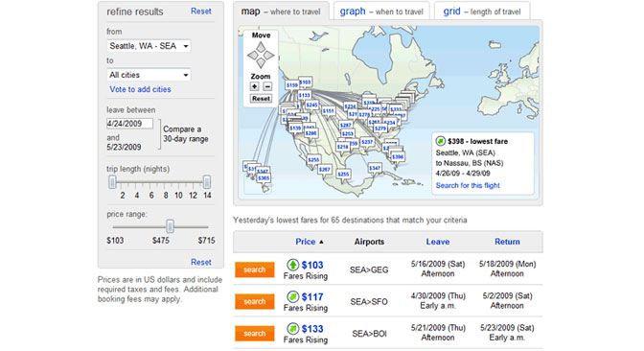This screenshot has width=644, height=351.
Task: Click the 5/23/2009 end date under 'and'
Action: pos(124,147)
